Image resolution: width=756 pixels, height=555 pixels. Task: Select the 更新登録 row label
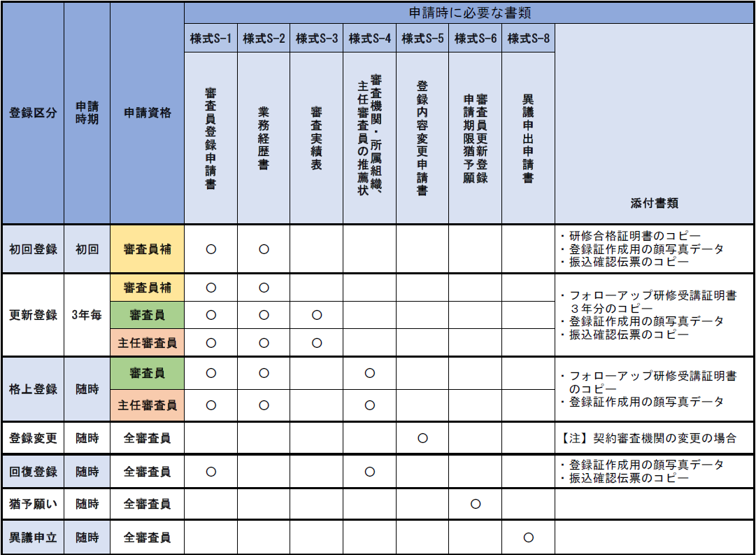tap(33, 315)
